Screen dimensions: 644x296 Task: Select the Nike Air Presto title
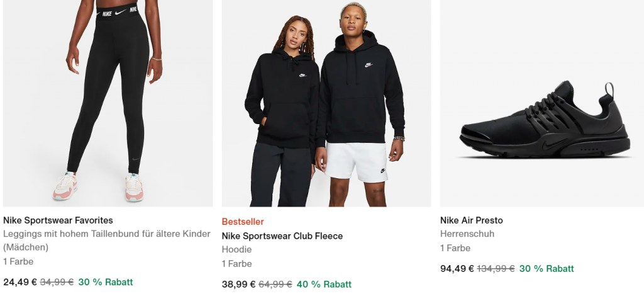click(x=472, y=220)
